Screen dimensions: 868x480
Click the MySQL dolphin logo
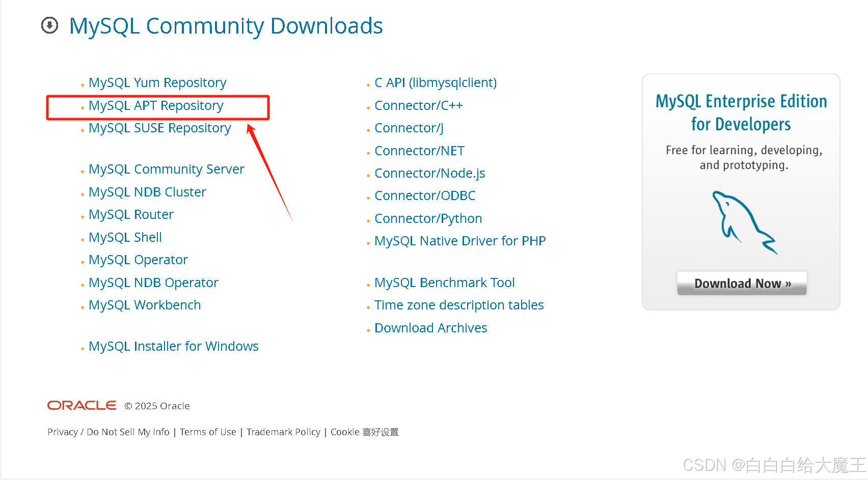coord(744,222)
